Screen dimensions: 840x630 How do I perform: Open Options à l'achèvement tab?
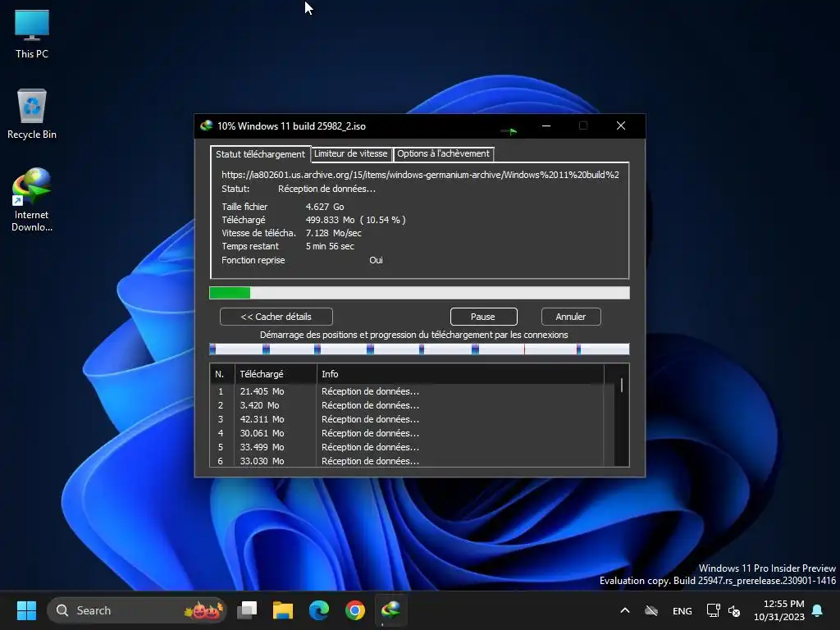tap(443, 153)
